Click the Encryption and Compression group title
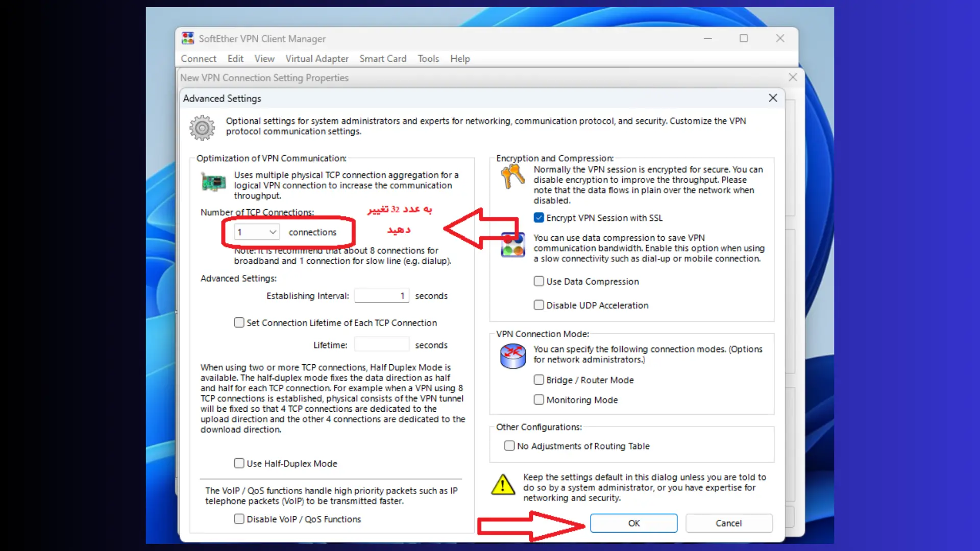The width and height of the screenshot is (980, 551). 555,158
